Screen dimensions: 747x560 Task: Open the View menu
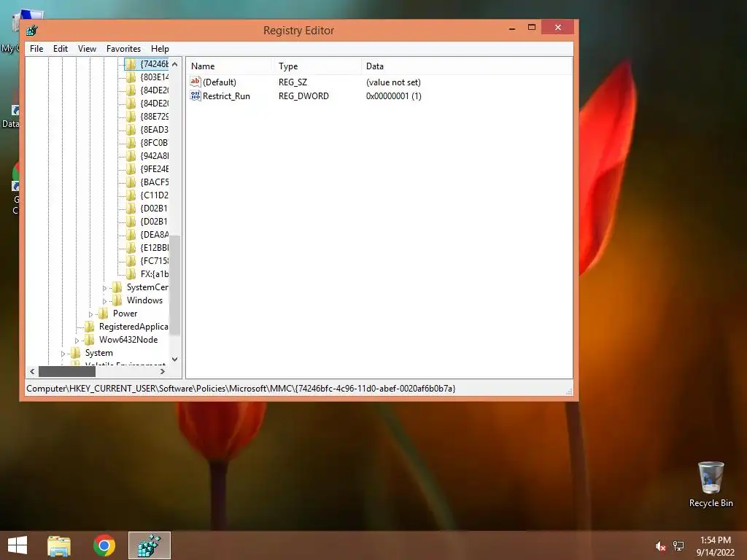coord(87,49)
